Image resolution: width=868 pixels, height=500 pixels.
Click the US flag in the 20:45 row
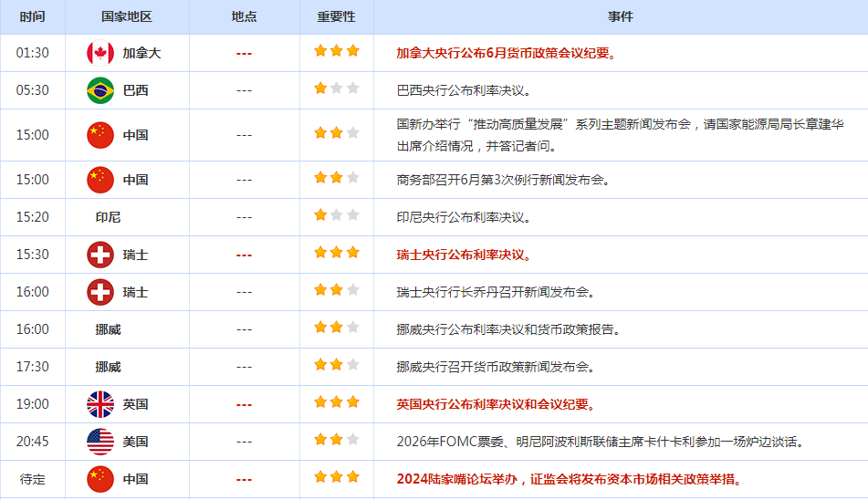99,442
